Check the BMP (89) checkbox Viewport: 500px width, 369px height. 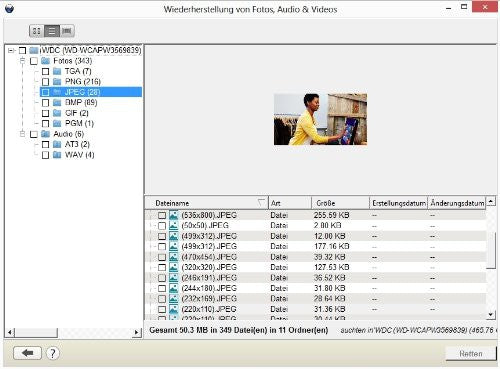(x=45, y=103)
